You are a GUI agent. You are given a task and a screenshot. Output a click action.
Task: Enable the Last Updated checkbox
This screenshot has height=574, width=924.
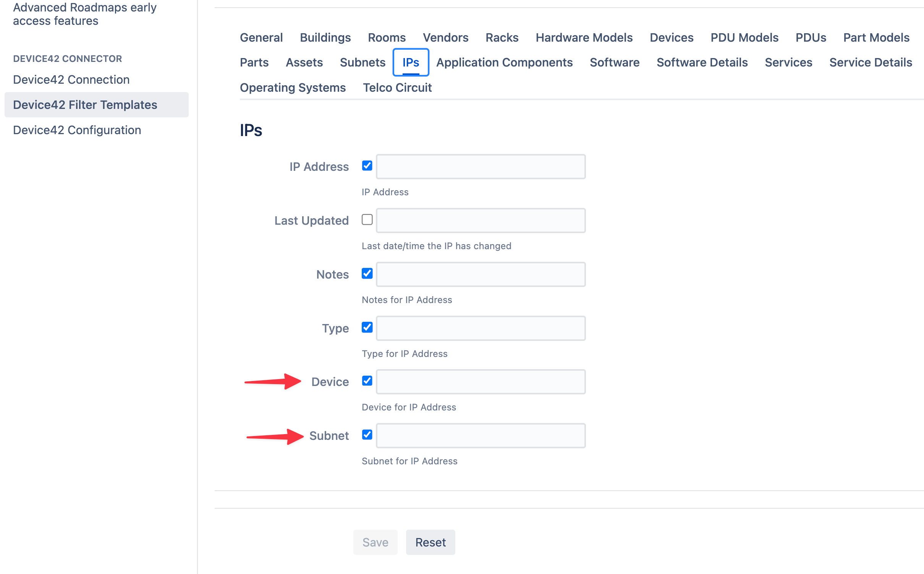coord(367,220)
